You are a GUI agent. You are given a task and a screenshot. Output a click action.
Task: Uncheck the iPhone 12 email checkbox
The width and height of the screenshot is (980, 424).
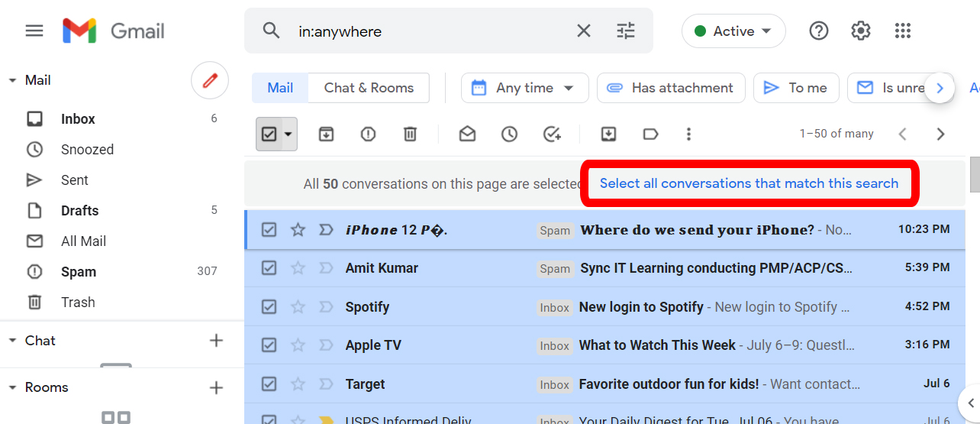pos(269,229)
